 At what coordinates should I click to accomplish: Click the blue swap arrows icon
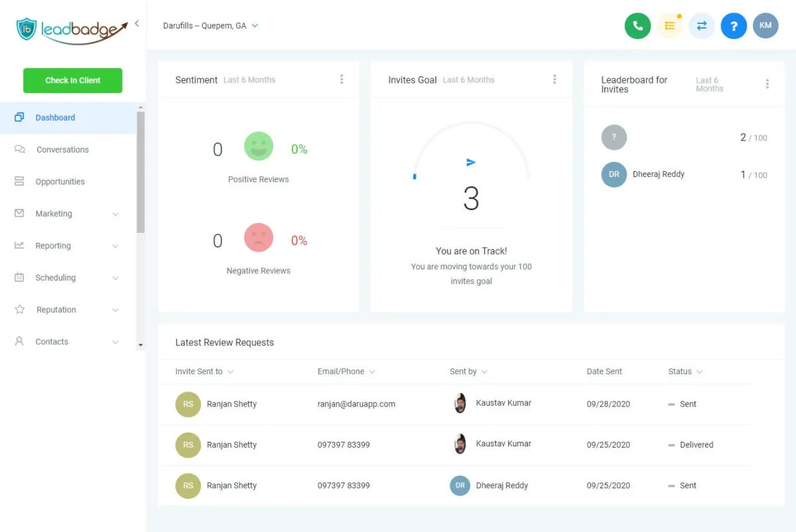702,26
